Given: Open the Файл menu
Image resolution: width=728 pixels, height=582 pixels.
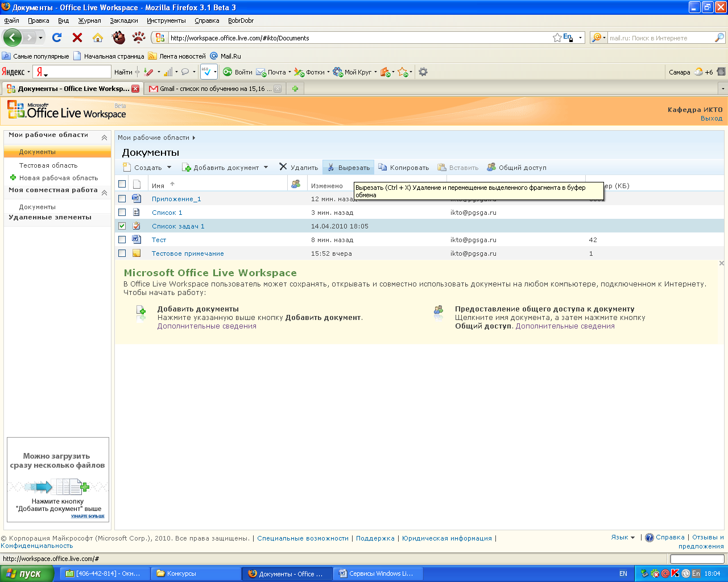Looking at the screenshot, I should point(11,20).
